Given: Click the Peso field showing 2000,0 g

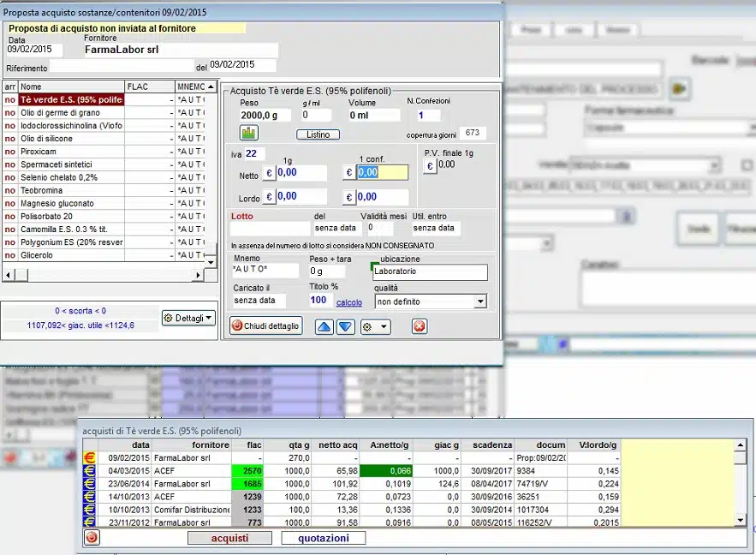Looking at the screenshot, I should [x=265, y=116].
